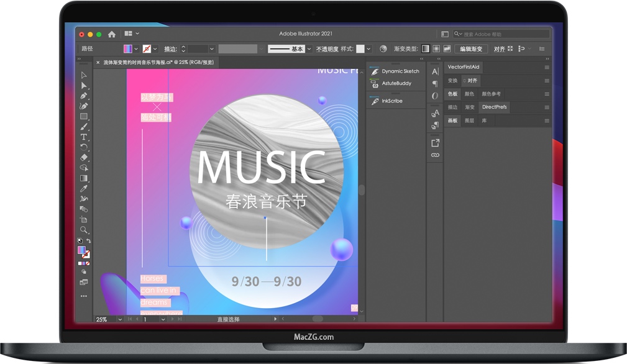The height and width of the screenshot is (364, 627).
Task: Open the Links panel chain icon
Action: [x=435, y=155]
